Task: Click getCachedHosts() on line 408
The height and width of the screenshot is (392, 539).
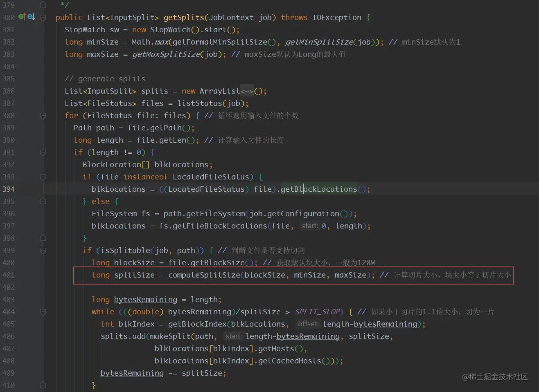Action: (x=294, y=361)
